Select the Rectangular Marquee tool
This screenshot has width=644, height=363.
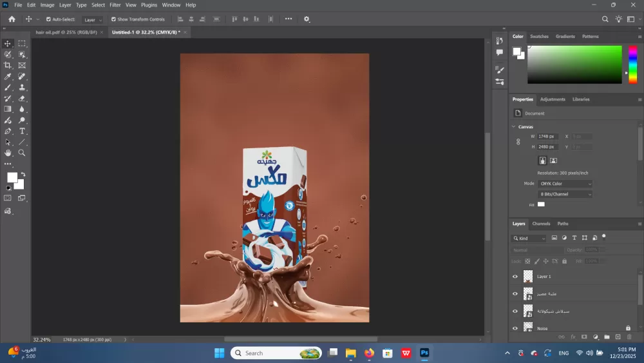[x=22, y=44]
